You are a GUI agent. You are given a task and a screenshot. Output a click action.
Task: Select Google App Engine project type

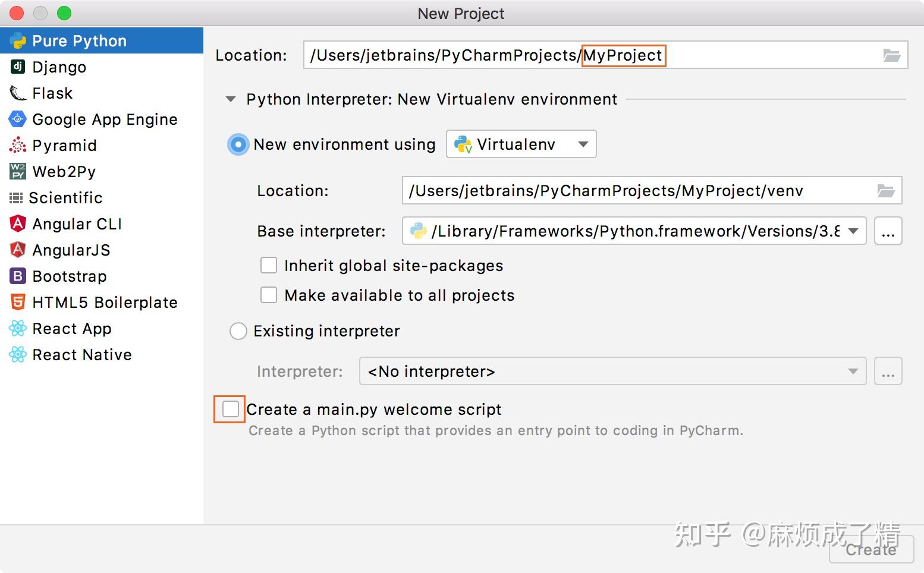(105, 119)
